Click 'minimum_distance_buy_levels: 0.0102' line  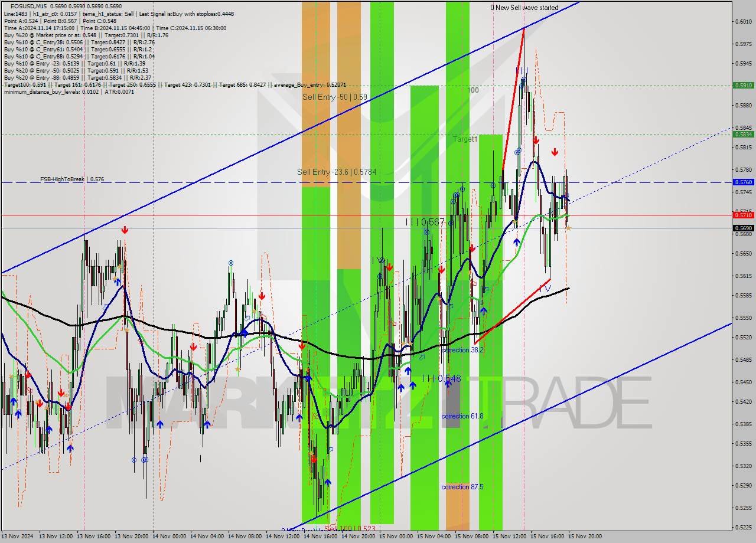[70, 92]
